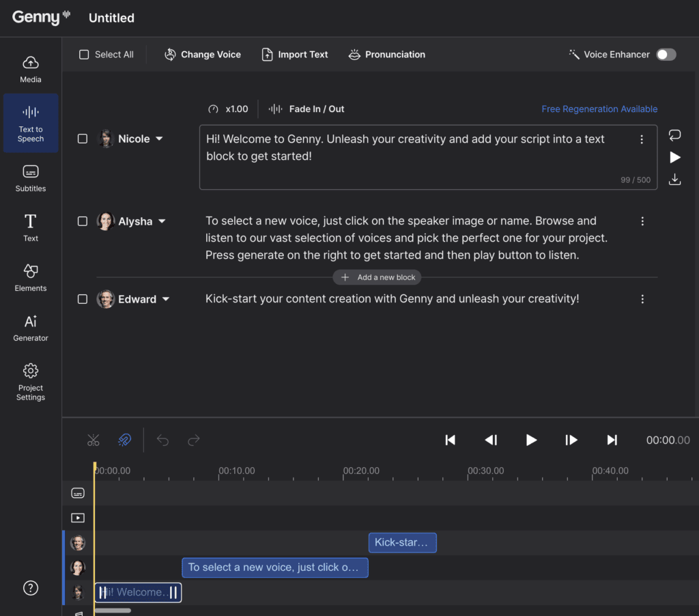This screenshot has height=616, width=699.
Task: Select Alysha's track avatar in timeline
Action: coord(78,568)
